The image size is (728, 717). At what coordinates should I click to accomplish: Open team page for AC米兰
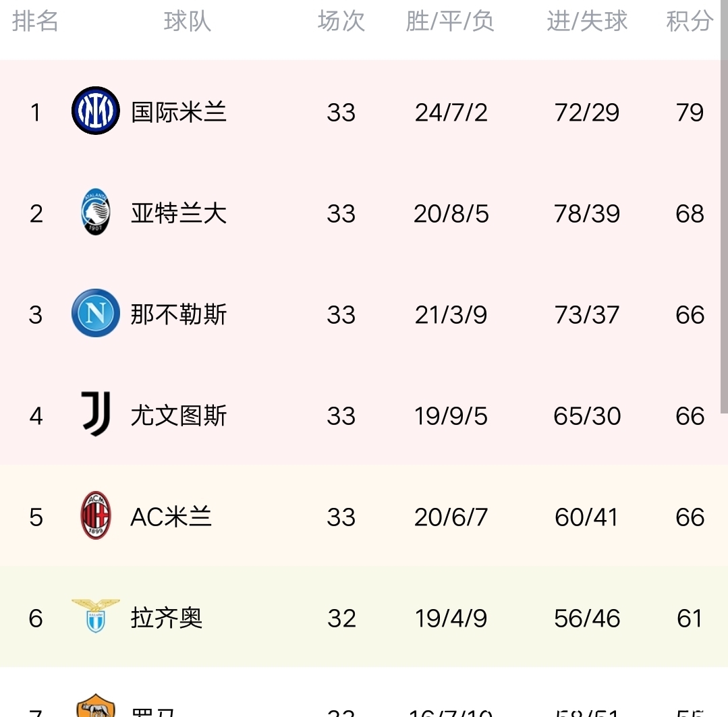171,517
